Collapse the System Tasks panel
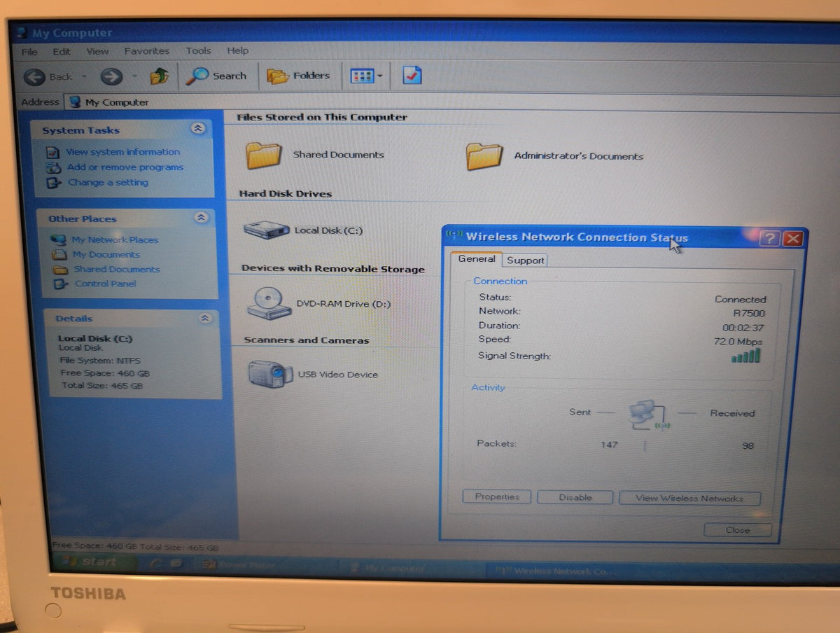Viewport: 840px width, 633px height. point(198,128)
